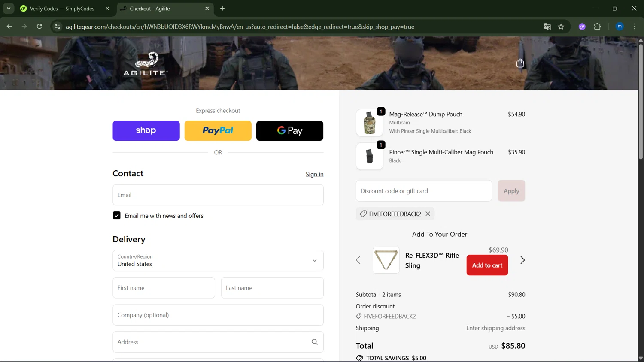Click the Enter shipping address text
The image size is (644, 362).
point(496,328)
